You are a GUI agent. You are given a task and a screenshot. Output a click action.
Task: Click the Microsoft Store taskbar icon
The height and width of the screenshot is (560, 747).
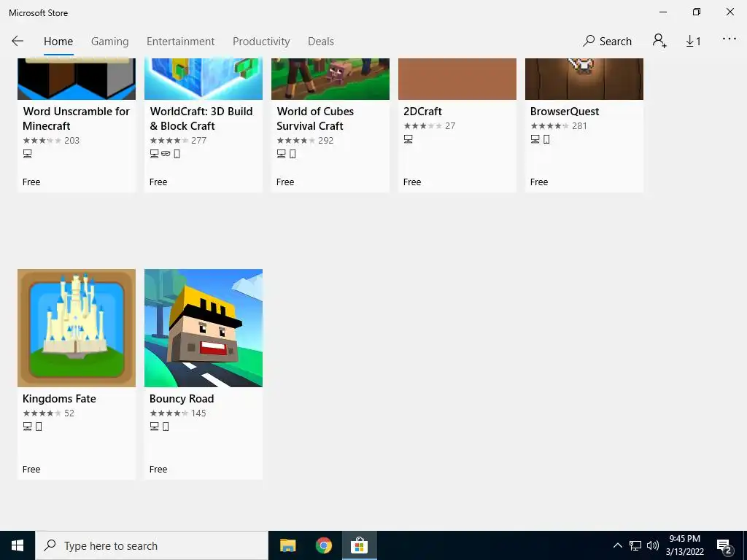pyautogui.click(x=360, y=545)
